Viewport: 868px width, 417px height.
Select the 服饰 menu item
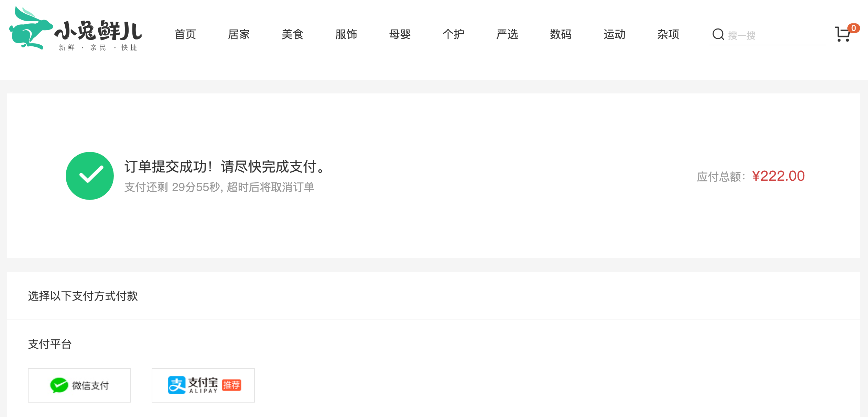click(x=346, y=34)
